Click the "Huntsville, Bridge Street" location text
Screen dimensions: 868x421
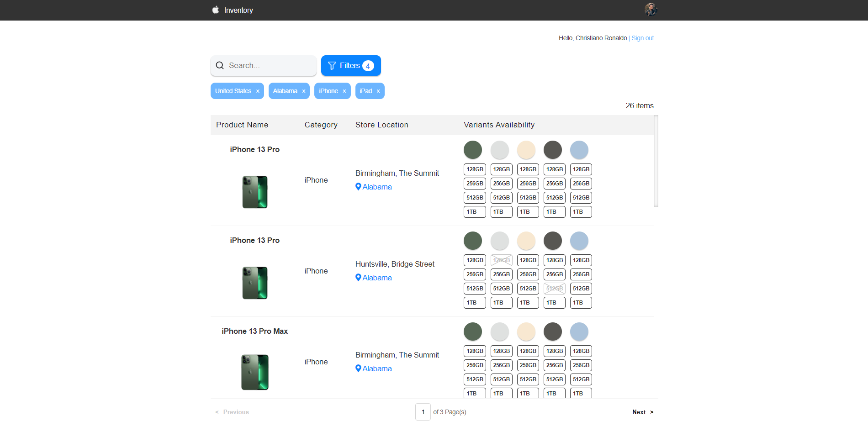[395, 264]
